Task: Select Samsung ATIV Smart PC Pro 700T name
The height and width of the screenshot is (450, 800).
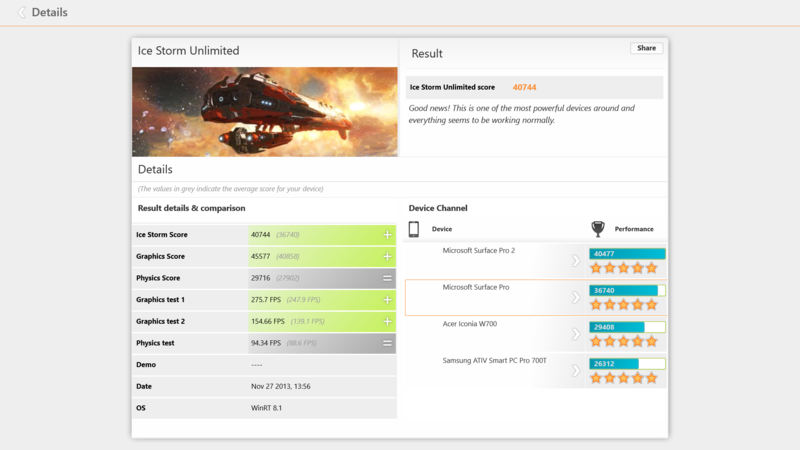Action: click(x=494, y=361)
